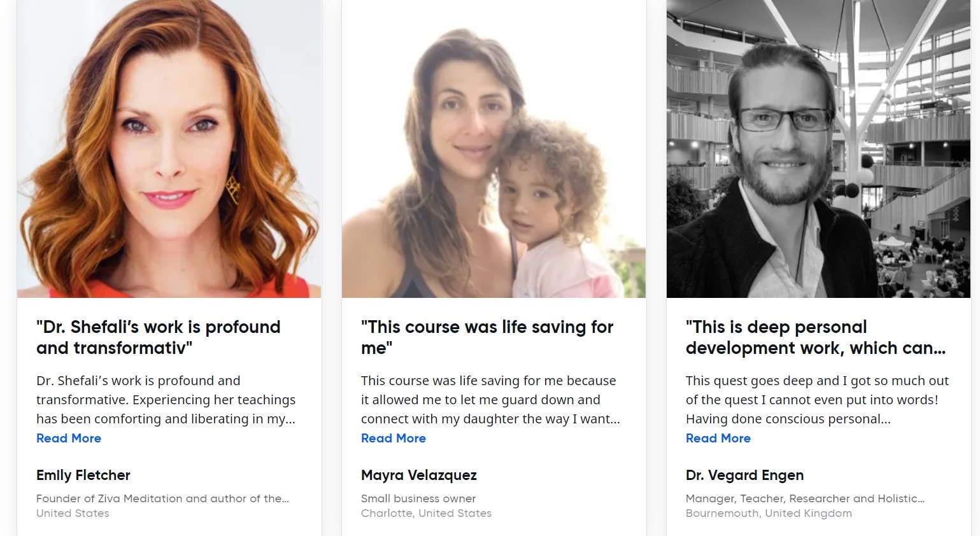Viewport: 980px width, 536px height.
Task: Open Read More under Emily Fletcher's testimonial
Action: (69, 438)
